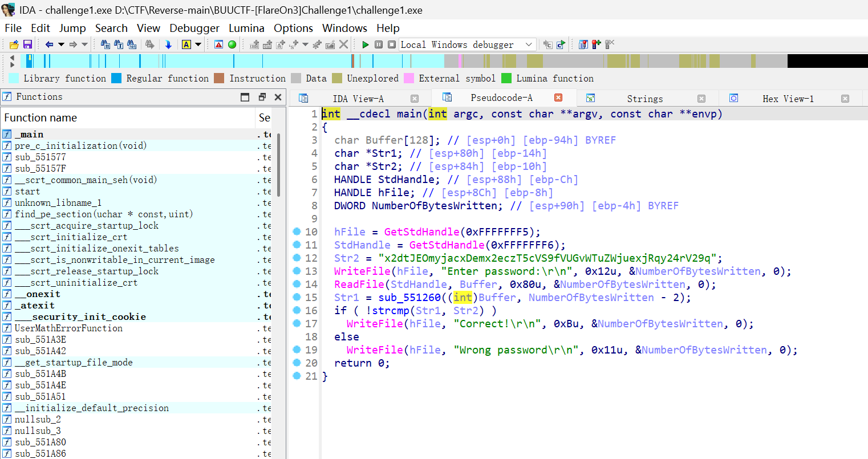868x459 pixels.
Task: Click the add breakpoint icon
Action: coord(597,44)
